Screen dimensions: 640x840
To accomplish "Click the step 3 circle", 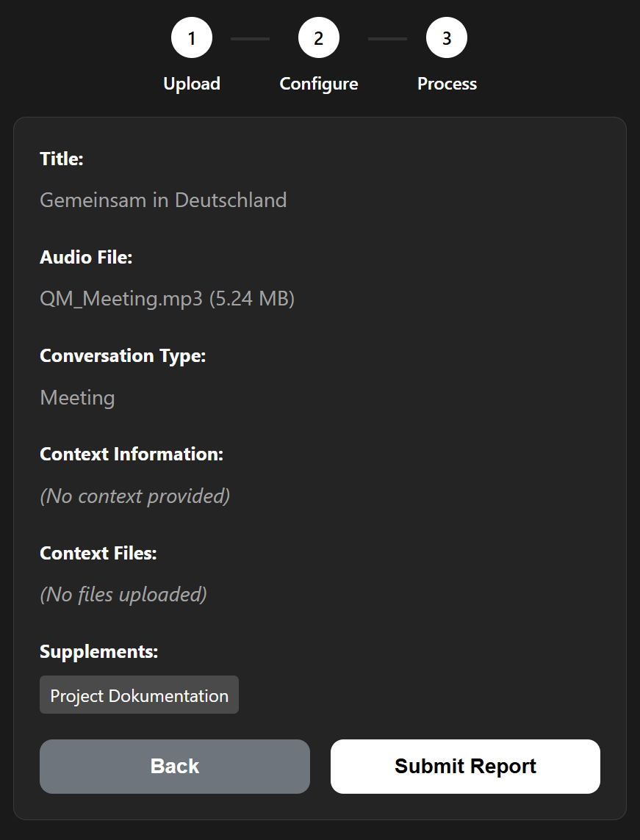I will pyautogui.click(x=447, y=37).
